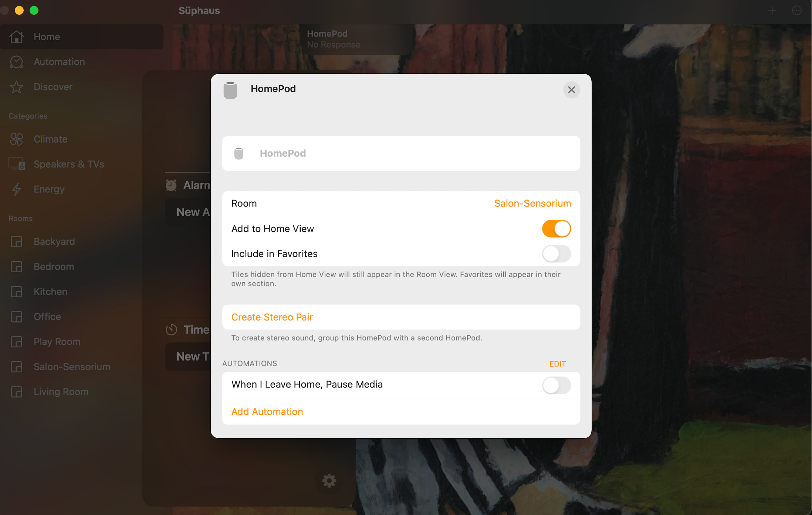
Task: Click Add Automation link
Action: pos(267,412)
